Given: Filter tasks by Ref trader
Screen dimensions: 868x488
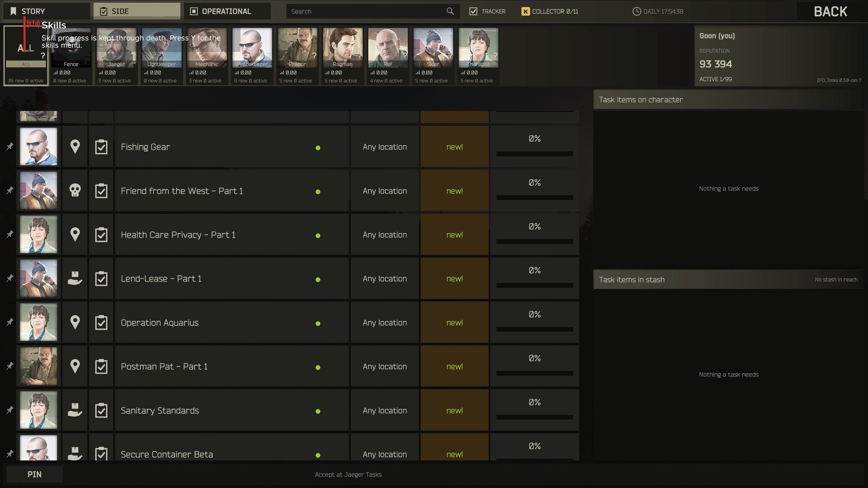Looking at the screenshot, I should pos(387,56).
